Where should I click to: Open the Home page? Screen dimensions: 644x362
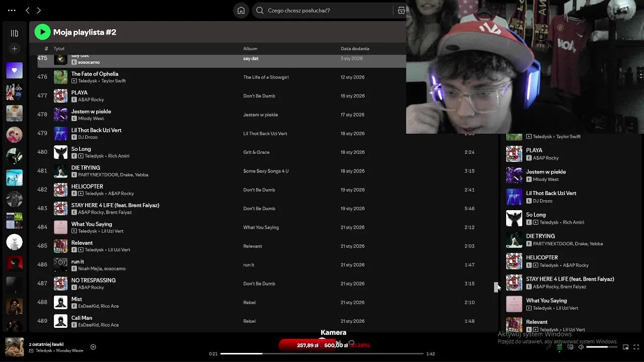click(241, 10)
